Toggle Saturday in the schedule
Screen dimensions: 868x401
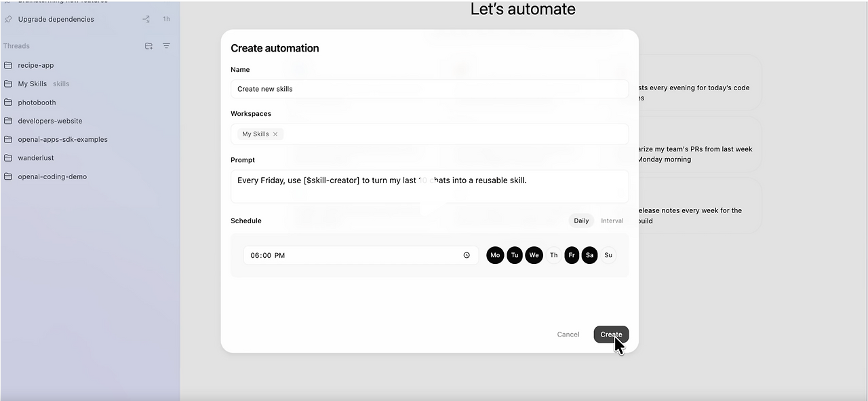[589, 255]
